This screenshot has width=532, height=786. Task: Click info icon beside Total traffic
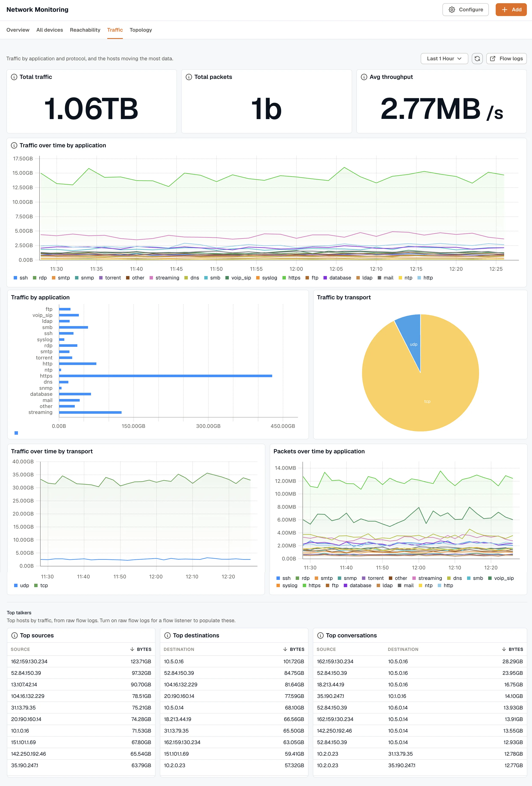pos(14,77)
